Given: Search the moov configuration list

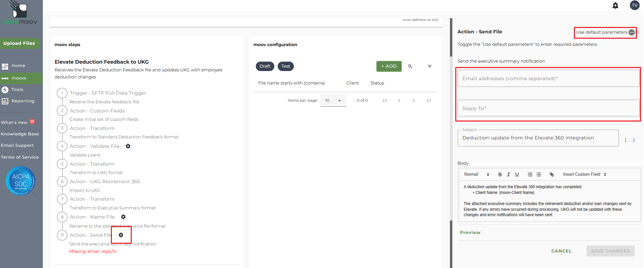Looking at the screenshot, I should [410, 66].
